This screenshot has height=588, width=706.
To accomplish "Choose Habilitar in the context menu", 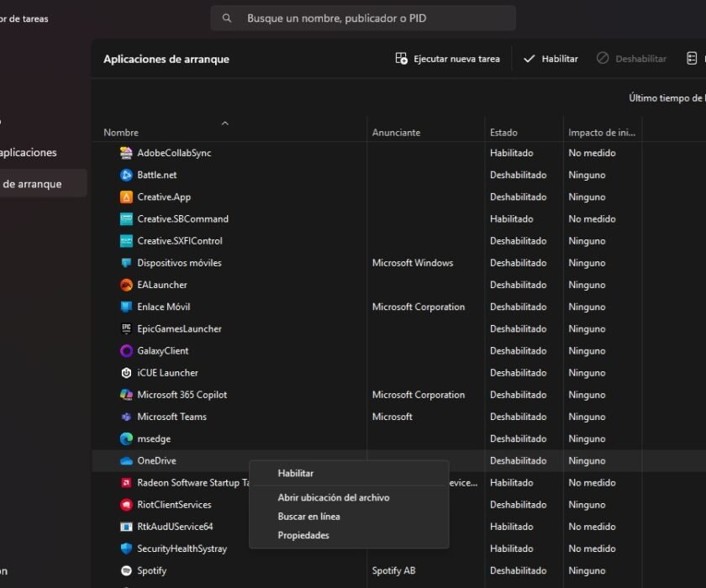I will (296, 474).
